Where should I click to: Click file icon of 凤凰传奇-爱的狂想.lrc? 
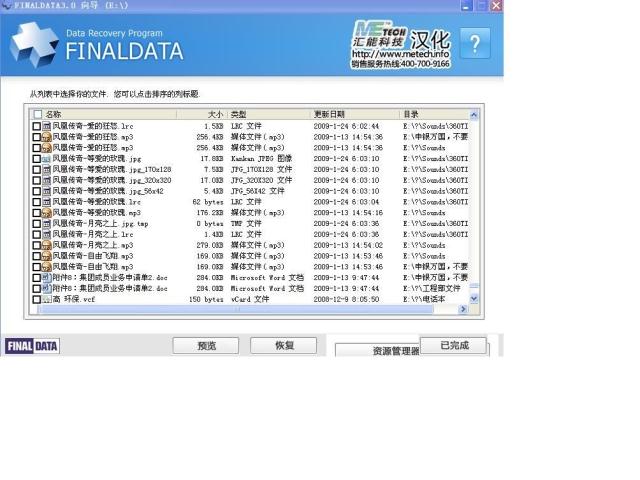click(47, 126)
